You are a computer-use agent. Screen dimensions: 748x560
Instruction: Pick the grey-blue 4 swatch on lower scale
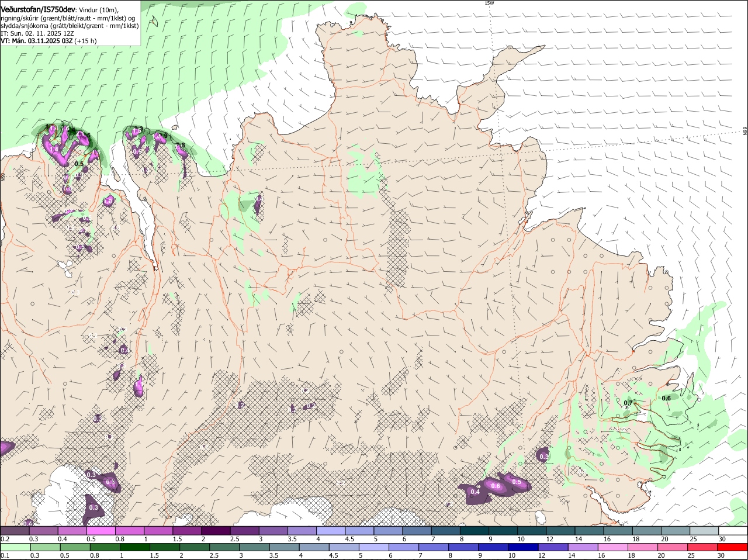tap(313, 548)
